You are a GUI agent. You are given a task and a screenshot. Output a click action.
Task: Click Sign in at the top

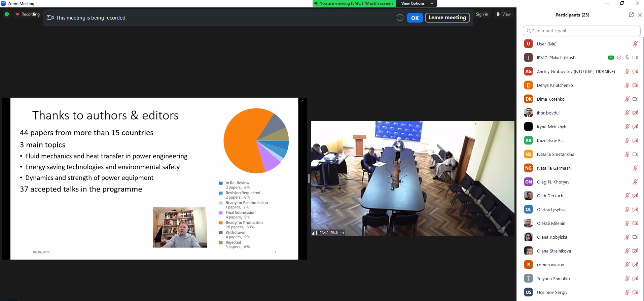(482, 14)
